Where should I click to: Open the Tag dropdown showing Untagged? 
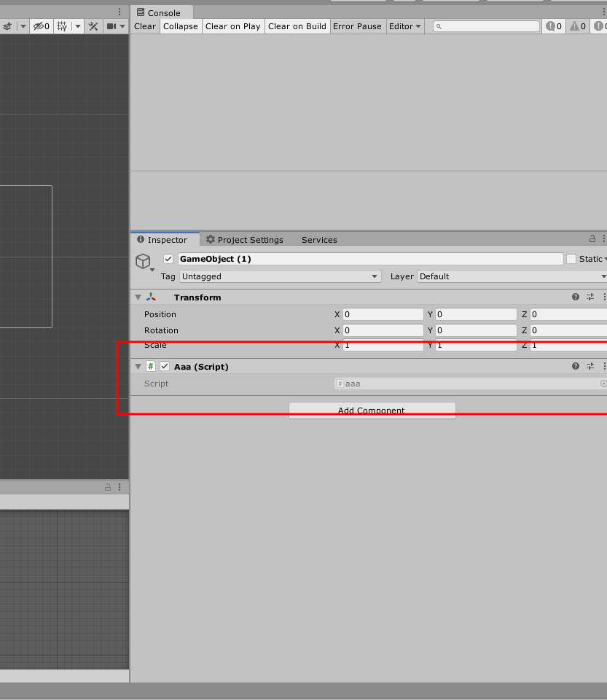[x=281, y=276]
